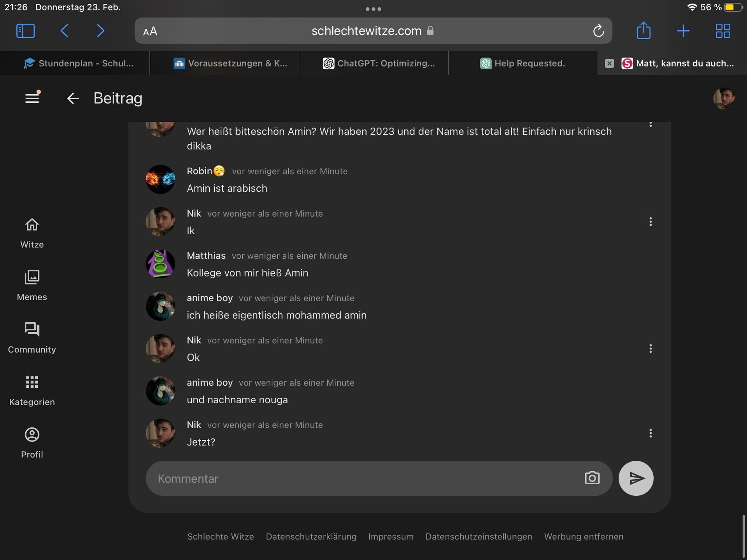Toggle Safari sidebar panel
The width and height of the screenshot is (747, 560).
pos(26,31)
